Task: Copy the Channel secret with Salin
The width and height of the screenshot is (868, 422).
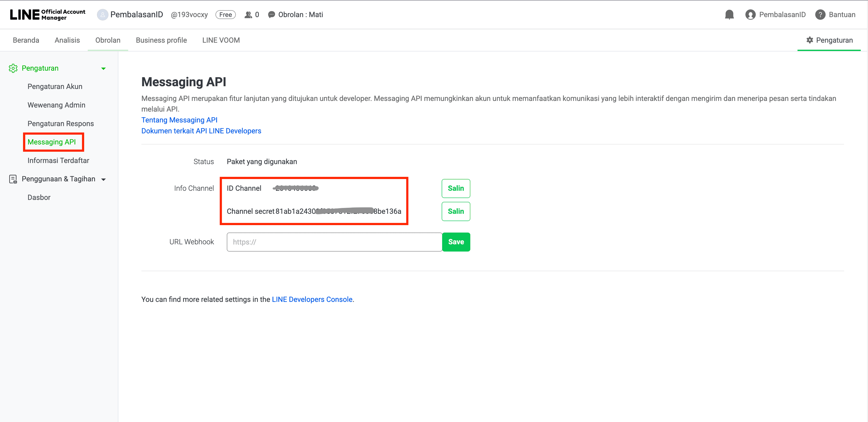Action: (x=456, y=211)
